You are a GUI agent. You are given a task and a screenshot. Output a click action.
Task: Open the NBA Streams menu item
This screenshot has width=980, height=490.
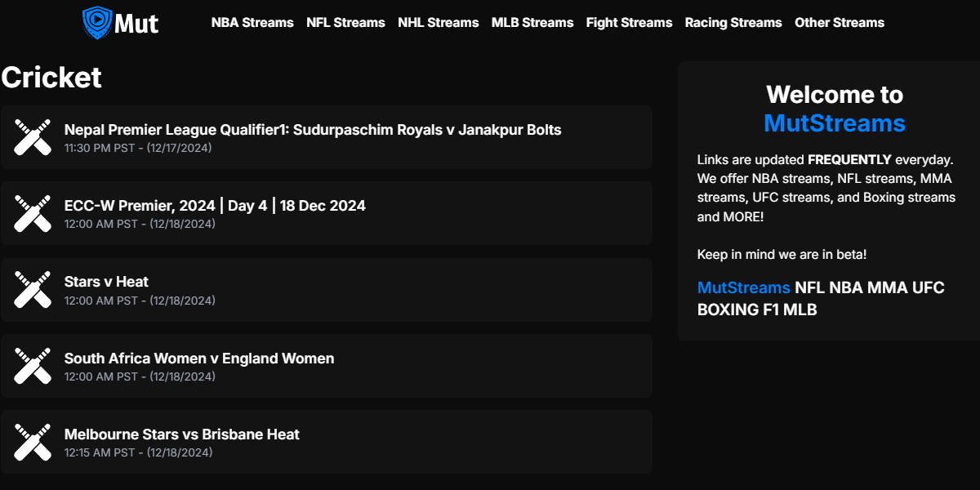[x=252, y=23]
